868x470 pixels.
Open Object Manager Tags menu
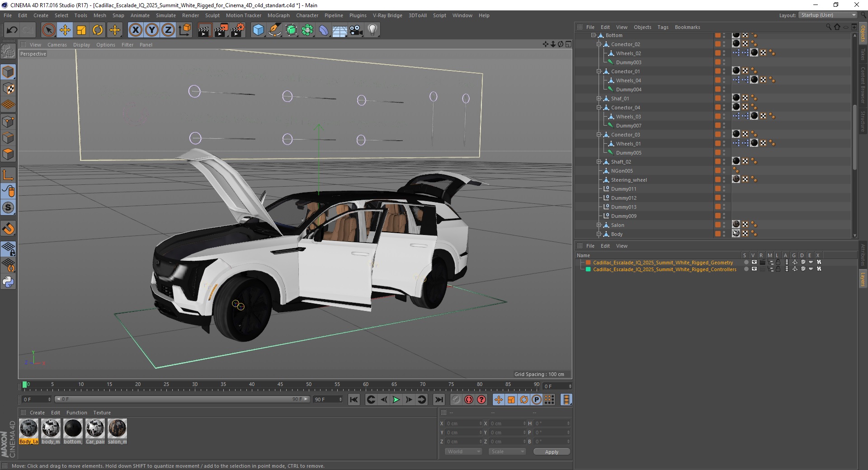pyautogui.click(x=663, y=27)
